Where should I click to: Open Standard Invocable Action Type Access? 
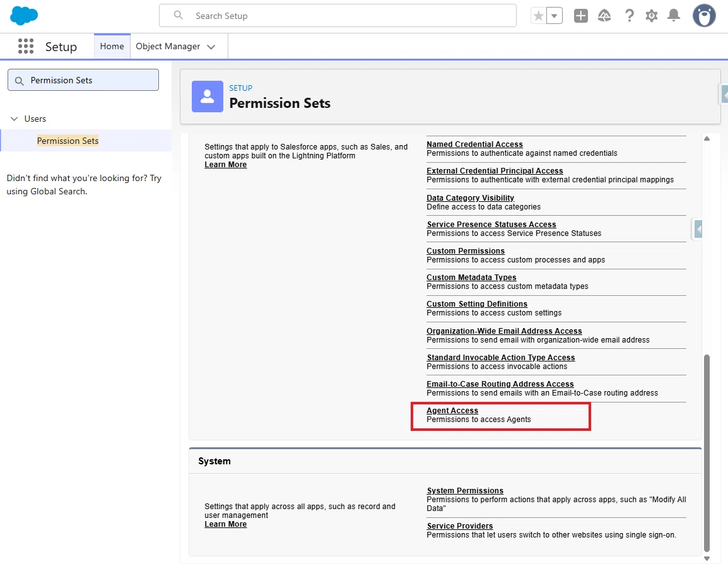point(500,358)
